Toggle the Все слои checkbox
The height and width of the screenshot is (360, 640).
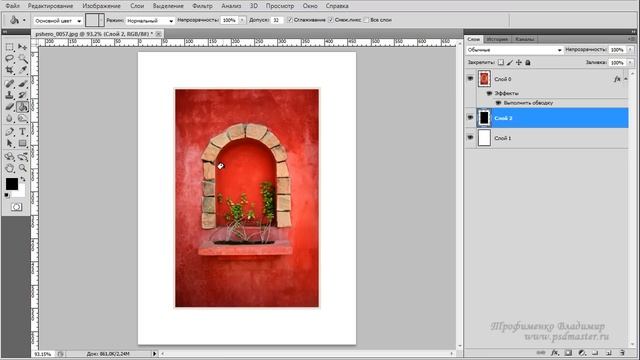pos(366,20)
